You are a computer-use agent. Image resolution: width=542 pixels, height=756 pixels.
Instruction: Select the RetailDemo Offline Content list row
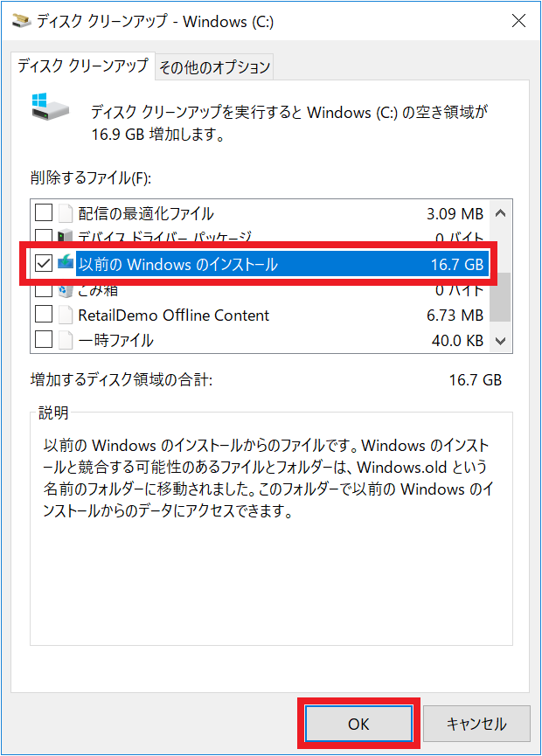pyautogui.click(x=262, y=315)
